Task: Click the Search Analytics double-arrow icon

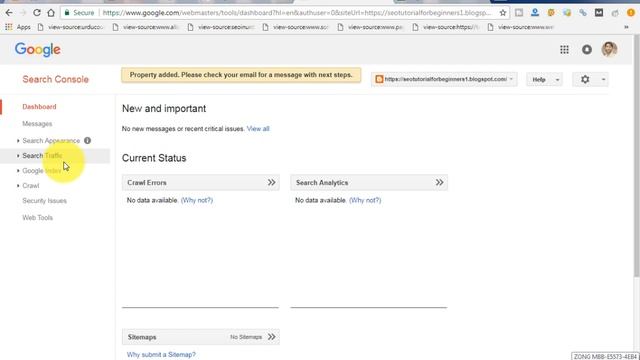Action: (x=439, y=182)
